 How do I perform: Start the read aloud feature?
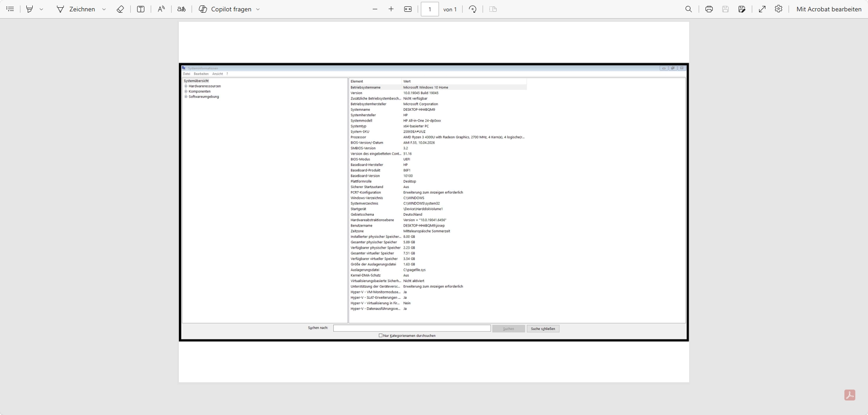[161, 9]
